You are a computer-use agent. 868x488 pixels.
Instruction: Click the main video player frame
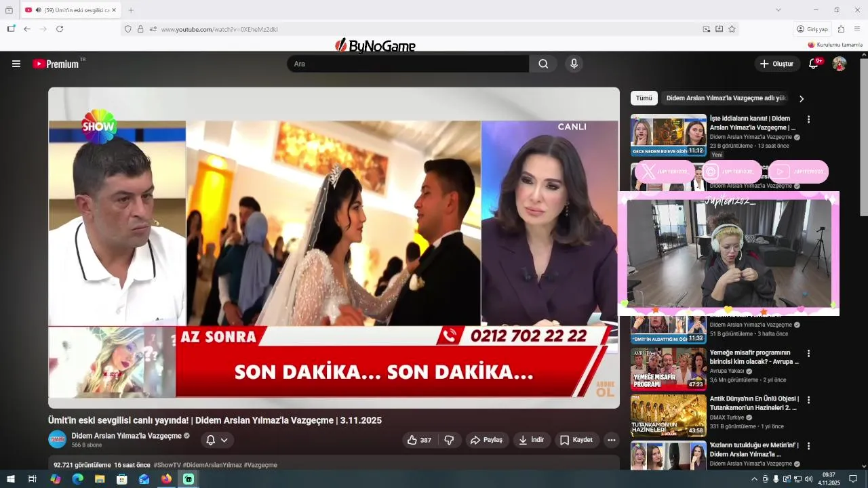coord(334,247)
